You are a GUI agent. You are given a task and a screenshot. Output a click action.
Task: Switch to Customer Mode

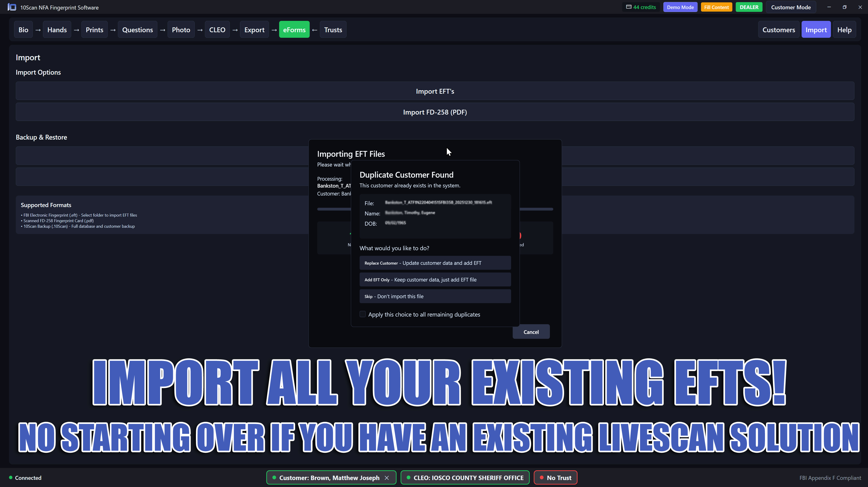790,7
